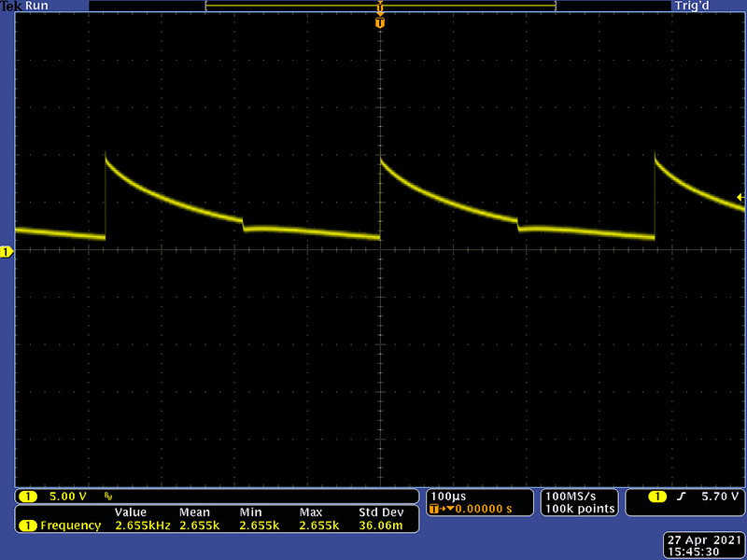
Task: Click the Trig'd trigger status label
Action: (696, 6)
